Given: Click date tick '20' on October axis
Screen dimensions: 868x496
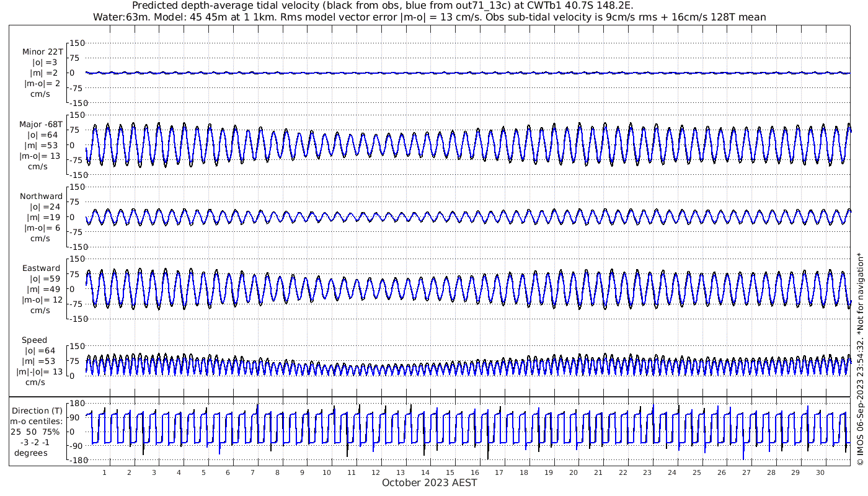Looking at the screenshot, I should (x=573, y=472).
